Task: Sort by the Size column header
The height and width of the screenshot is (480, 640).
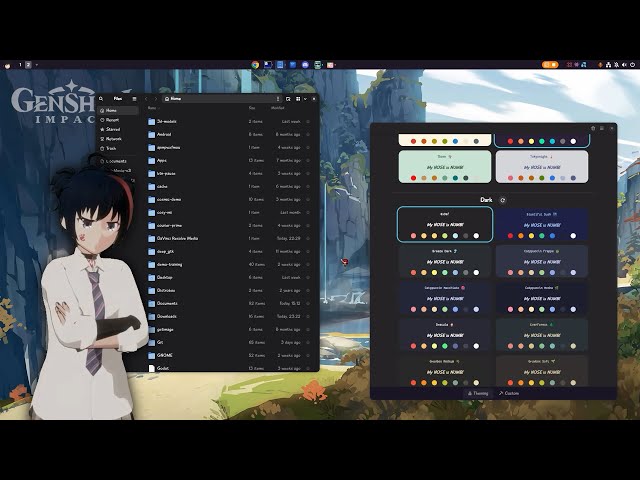Action: (x=252, y=108)
